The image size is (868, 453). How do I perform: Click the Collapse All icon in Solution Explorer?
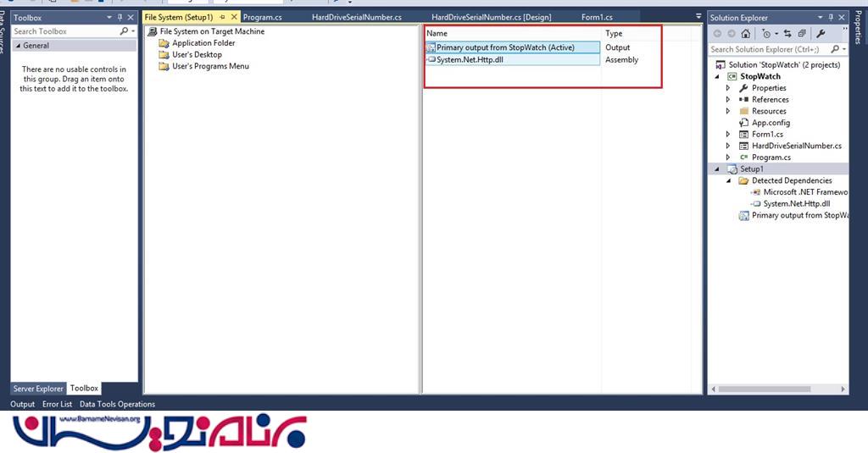pyautogui.click(x=802, y=34)
